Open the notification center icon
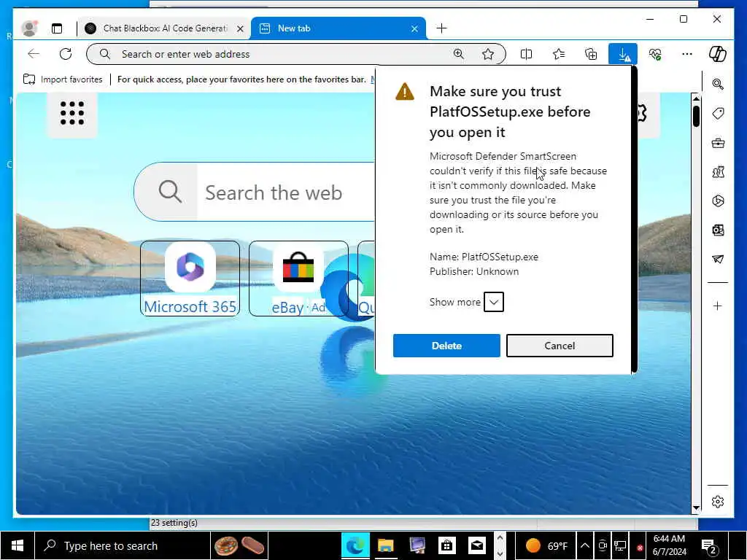This screenshot has width=747, height=560. coord(709,545)
